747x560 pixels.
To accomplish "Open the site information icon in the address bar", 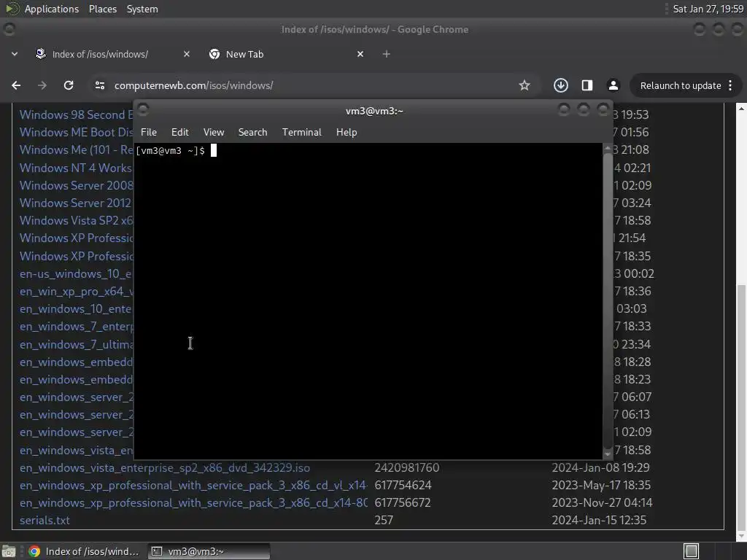I will [100, 85].
